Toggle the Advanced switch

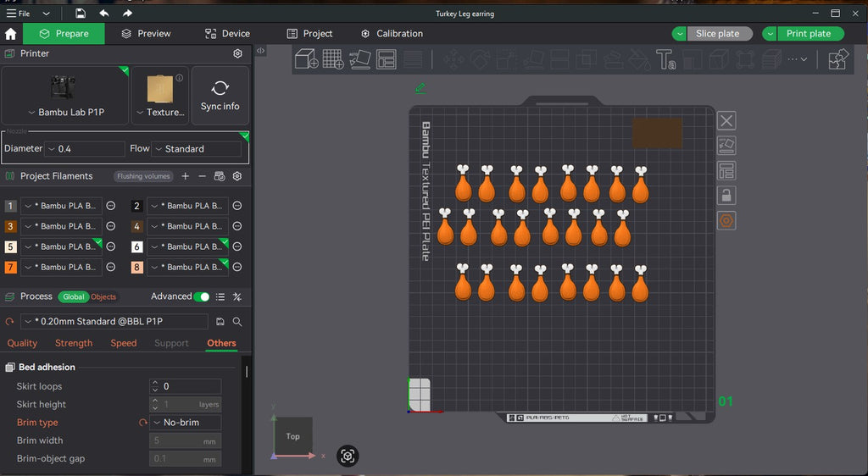coord(202,297)
